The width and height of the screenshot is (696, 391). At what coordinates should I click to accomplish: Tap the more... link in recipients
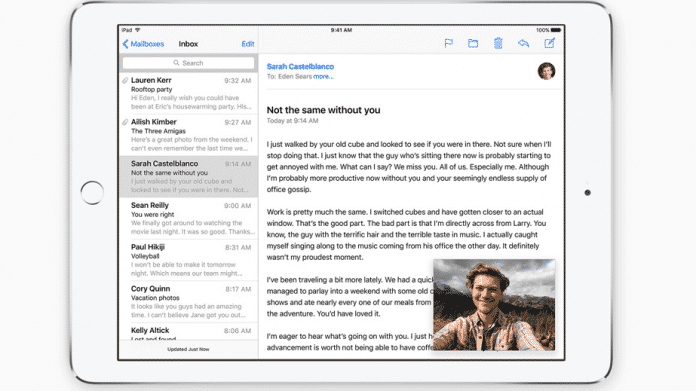click(323, 77)
